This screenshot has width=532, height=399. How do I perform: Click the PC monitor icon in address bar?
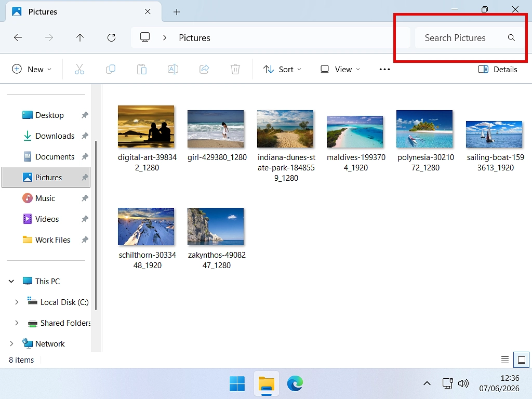point(145,37)
